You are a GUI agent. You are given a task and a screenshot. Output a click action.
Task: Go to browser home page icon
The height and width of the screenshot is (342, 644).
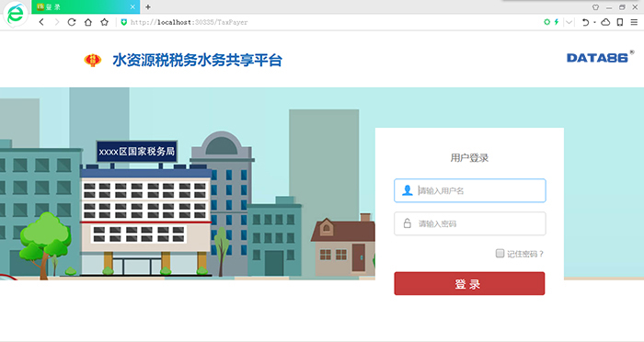click(88, 22)
